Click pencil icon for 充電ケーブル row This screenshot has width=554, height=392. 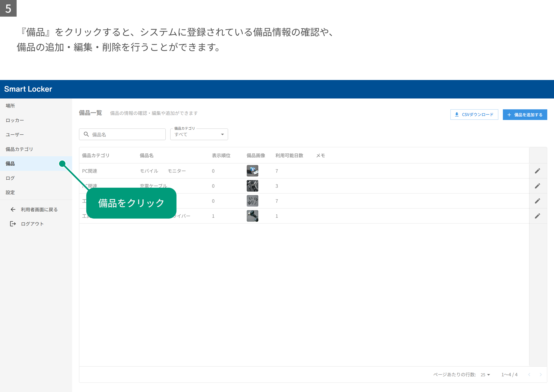coord(537,186)
